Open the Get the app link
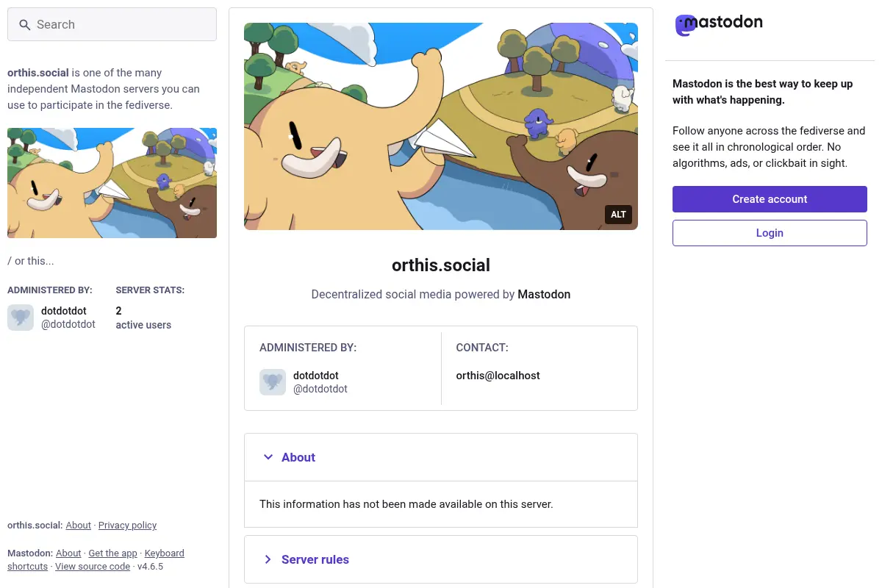This screenshot has height=588, width=882. (112, 553)
